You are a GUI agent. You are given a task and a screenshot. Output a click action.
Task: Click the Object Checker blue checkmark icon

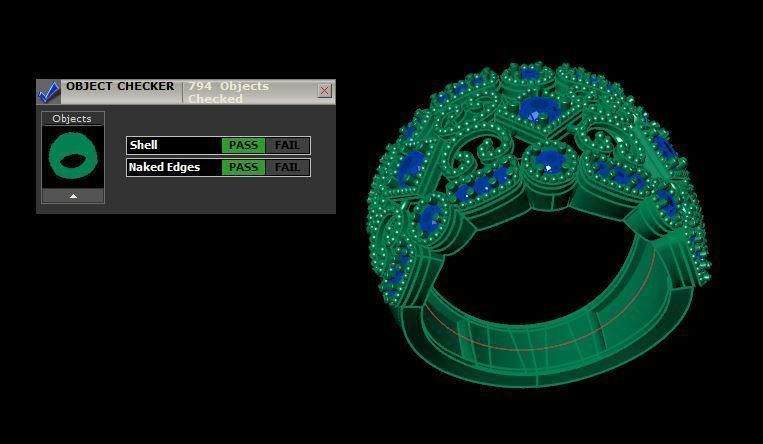[x=49, y=92]
